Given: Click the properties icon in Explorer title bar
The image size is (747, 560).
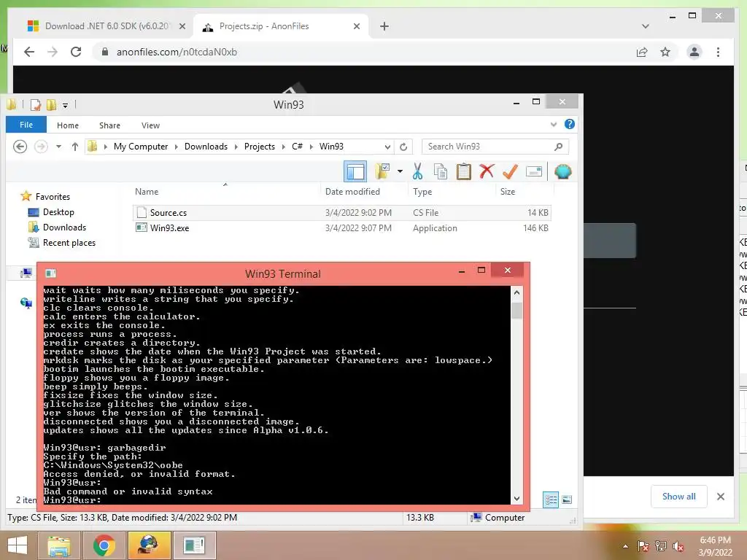Looking at the screenshot, I should 35,104.
